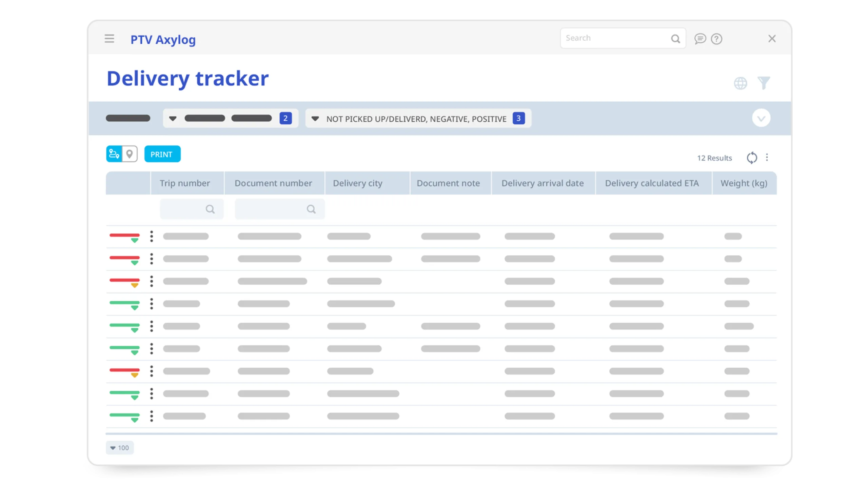
Task: Click the PTV Axylog logo title
Action: click(163, 40)
